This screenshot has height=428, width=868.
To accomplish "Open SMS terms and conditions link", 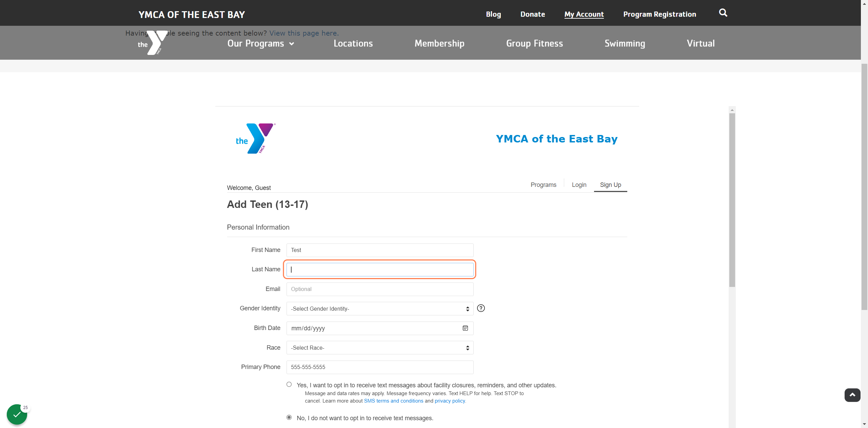I will coord(393,401).
